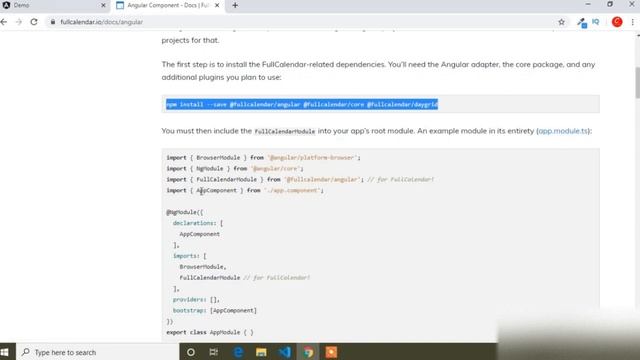Click the browser forward arrow
This screenshot has height=360, width=640.
(19, 22)
